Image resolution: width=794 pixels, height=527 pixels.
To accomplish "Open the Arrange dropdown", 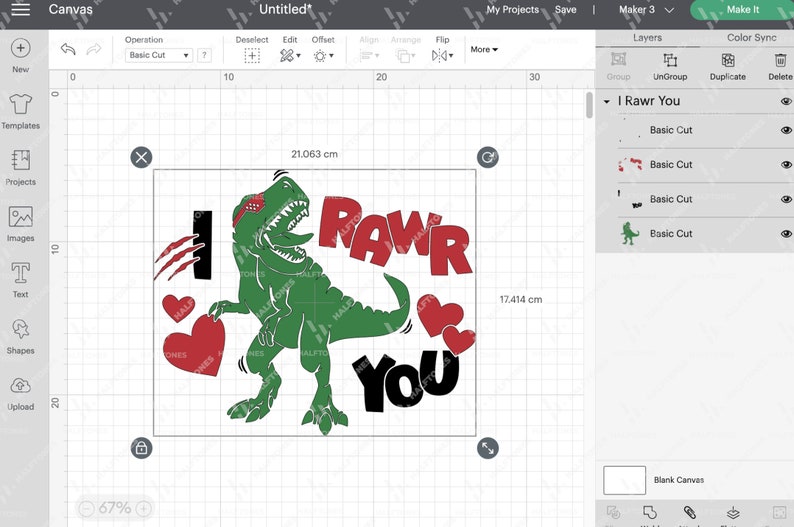I will coord(405,56).
